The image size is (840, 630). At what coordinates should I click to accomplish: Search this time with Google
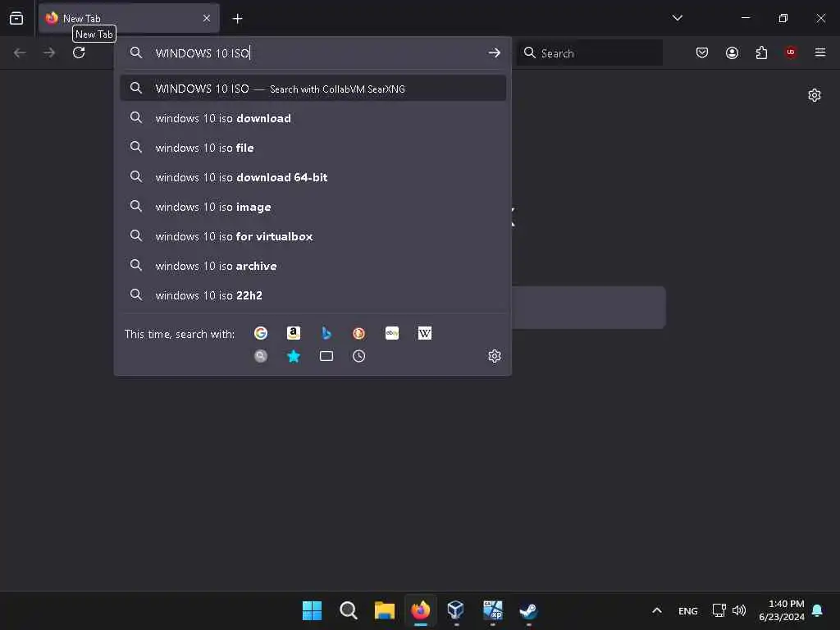[x=261, y=333]
